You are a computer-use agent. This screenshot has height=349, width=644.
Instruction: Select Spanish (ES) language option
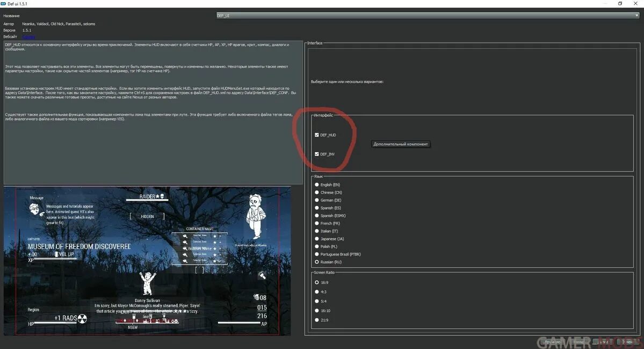[317, 208]
